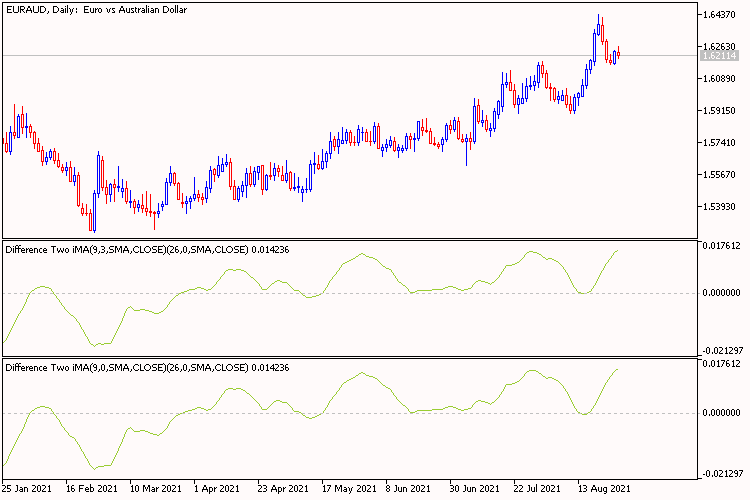Click the 25 Jan 2021 date label
This screenshot has width=750, height=500.
(x=27, y=489)
